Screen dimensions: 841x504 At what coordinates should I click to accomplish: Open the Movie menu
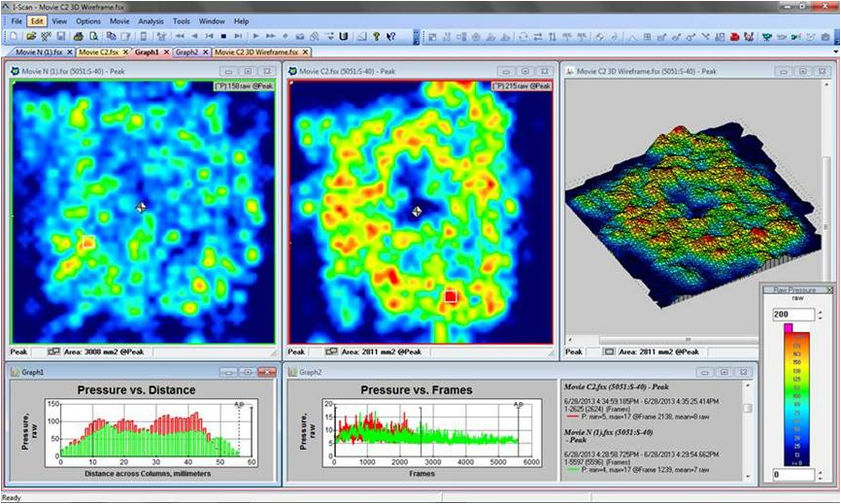(119, 20)
